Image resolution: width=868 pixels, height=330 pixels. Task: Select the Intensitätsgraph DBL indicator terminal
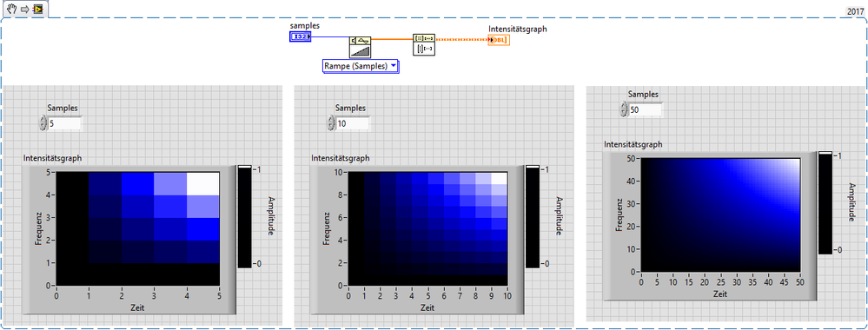click(499, 39)
